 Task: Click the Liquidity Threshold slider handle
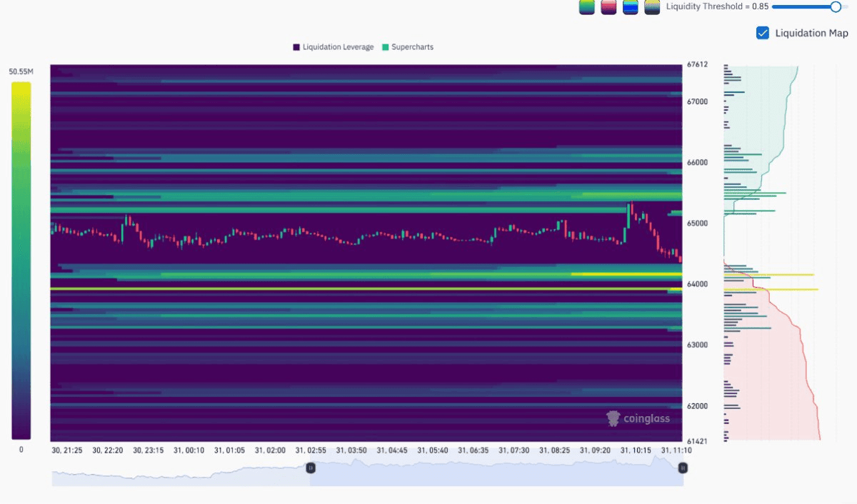click(836, 6)
